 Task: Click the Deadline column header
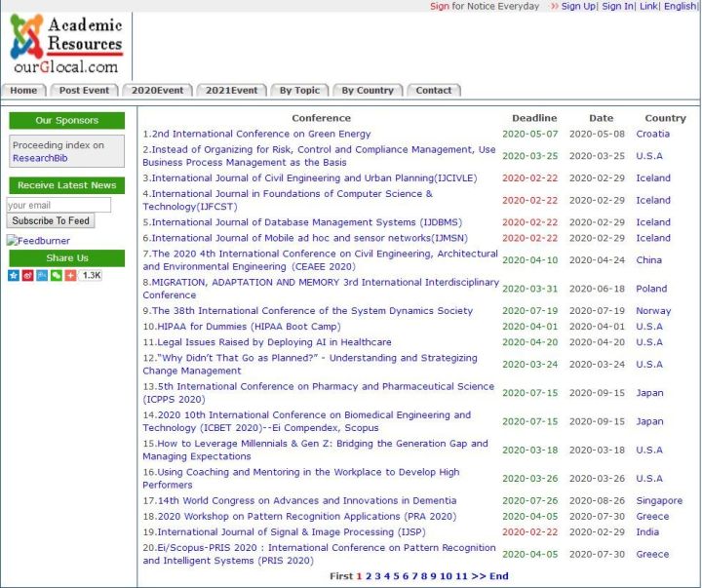point(534,118)
